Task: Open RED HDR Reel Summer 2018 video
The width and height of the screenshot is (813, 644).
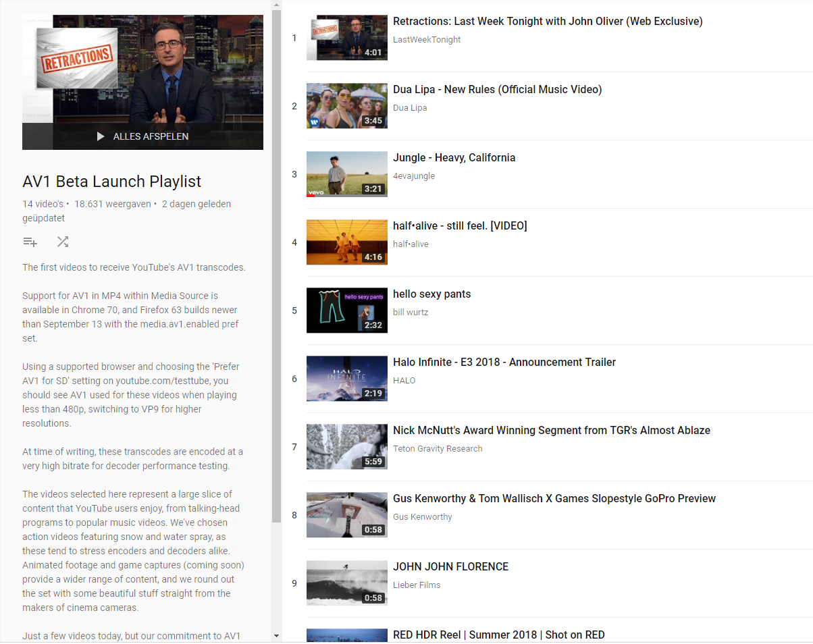Action: pos(499,635)
